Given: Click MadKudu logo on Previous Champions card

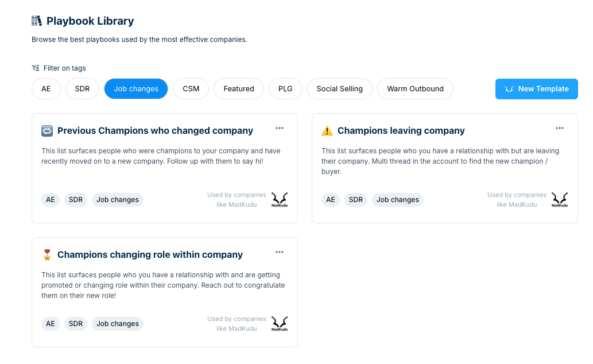Looking at the screenshot, I should pos(280,200).
